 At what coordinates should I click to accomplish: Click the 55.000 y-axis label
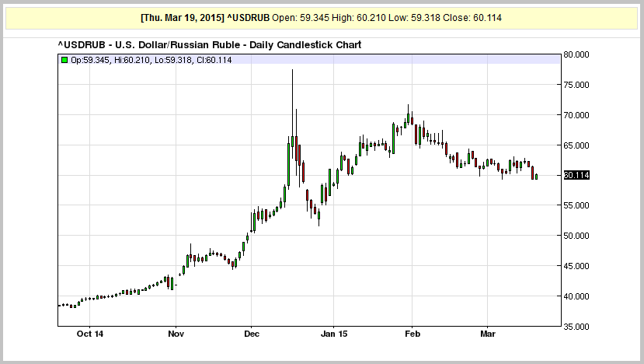click(576, 205)
